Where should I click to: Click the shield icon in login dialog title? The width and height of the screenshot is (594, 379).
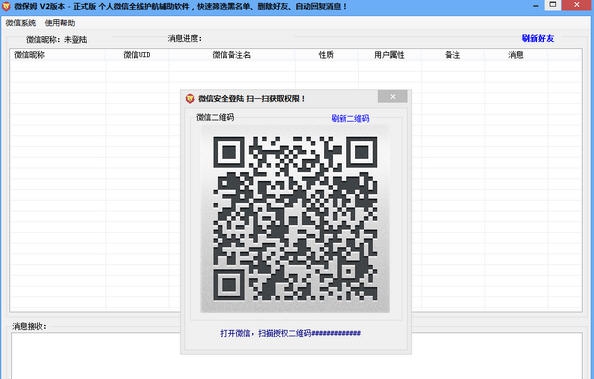190,99
